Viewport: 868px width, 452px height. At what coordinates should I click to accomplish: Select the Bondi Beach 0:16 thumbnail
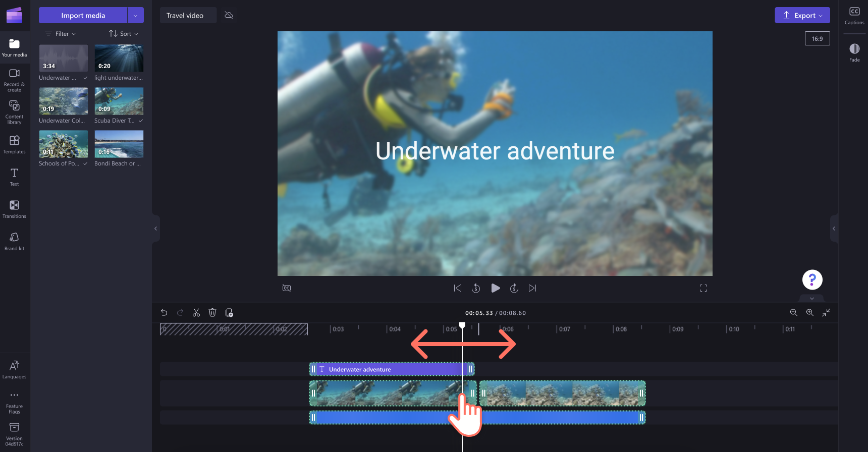coord(119,144)
